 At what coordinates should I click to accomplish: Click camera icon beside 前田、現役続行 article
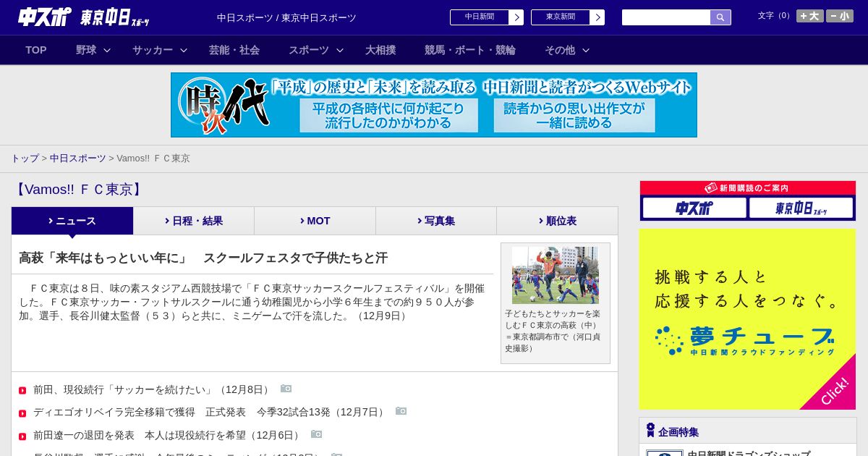click(x=286, y=389)
